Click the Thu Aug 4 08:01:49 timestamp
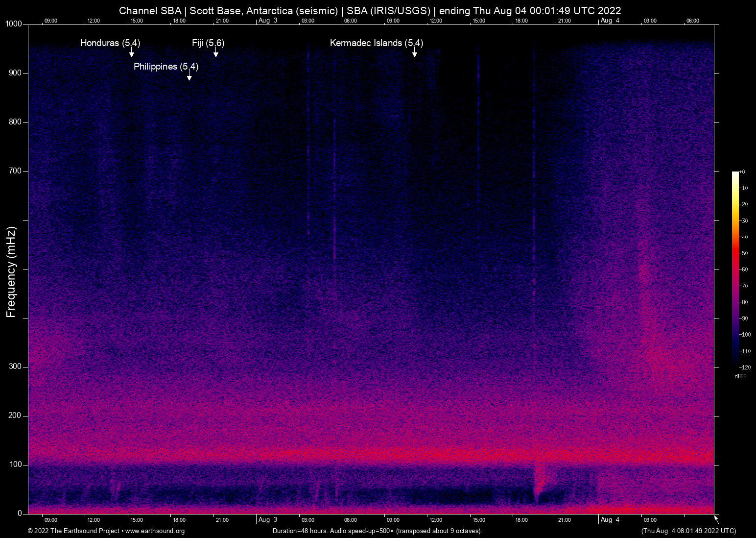This screenshot has width=756, height=538. point(688,531)
